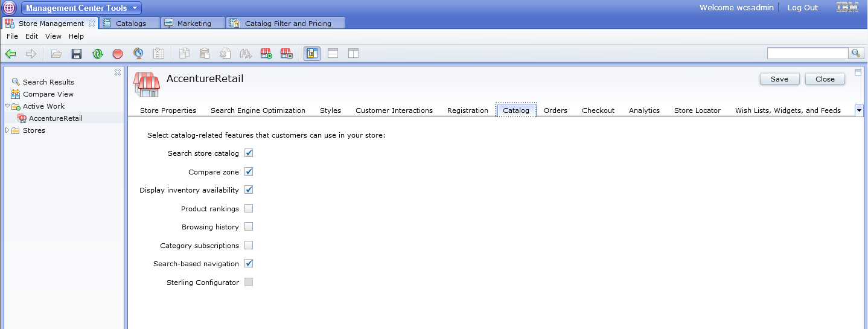
Task: Click the paste clipboard toolbar icon
Action: coord(205,54)
